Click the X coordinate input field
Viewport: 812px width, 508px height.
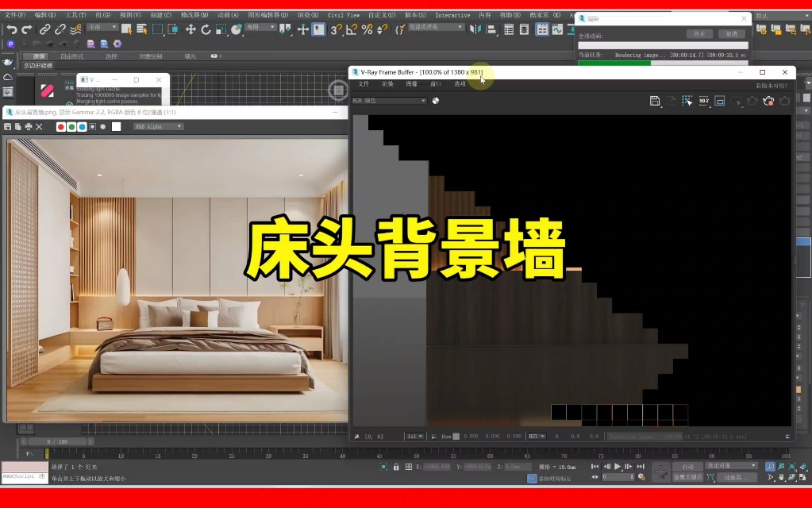pos(437,467)
